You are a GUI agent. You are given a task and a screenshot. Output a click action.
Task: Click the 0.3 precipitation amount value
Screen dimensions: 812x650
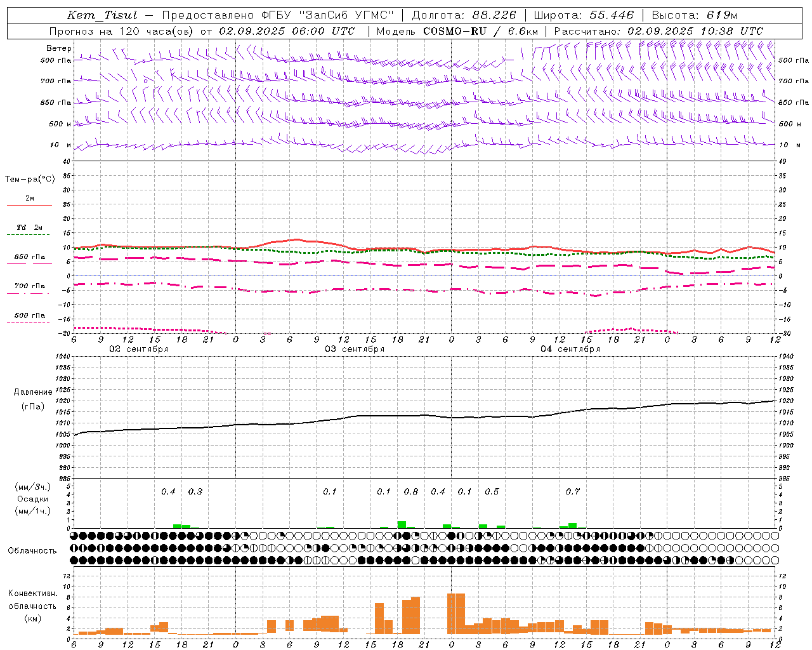195,492
